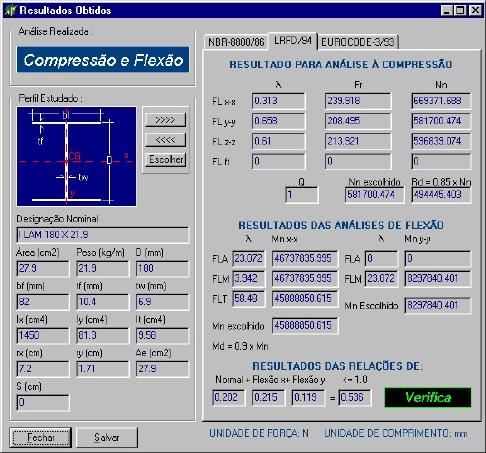
Task: Go to next profile with >>>> button
Action: (x=165, y=120)
